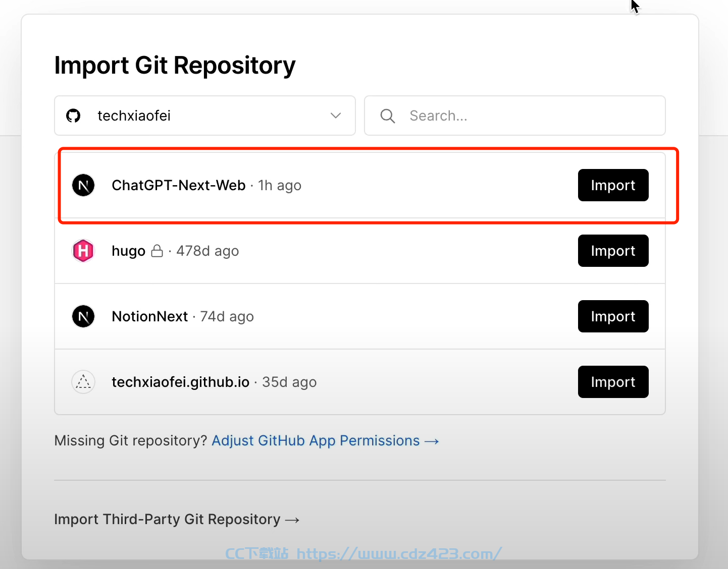
Task: Select the NotionNext repository name
Action: click(150, 316)
